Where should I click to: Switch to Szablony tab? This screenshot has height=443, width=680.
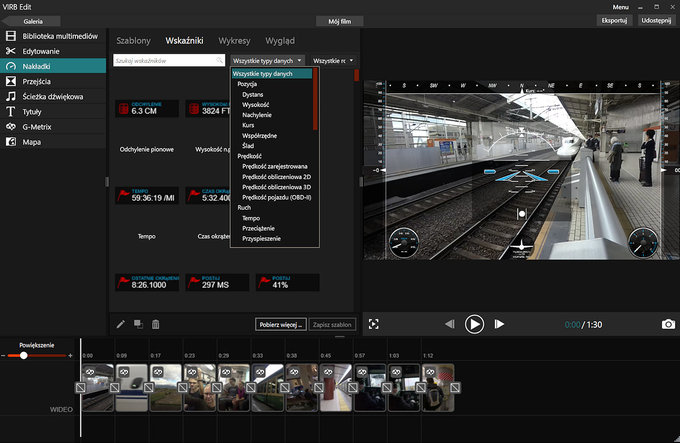click(133, 41)
